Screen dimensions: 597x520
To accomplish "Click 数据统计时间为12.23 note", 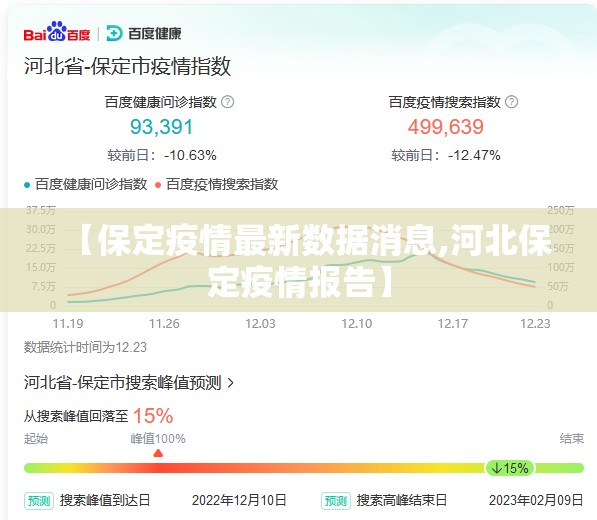I will (85, 347).
